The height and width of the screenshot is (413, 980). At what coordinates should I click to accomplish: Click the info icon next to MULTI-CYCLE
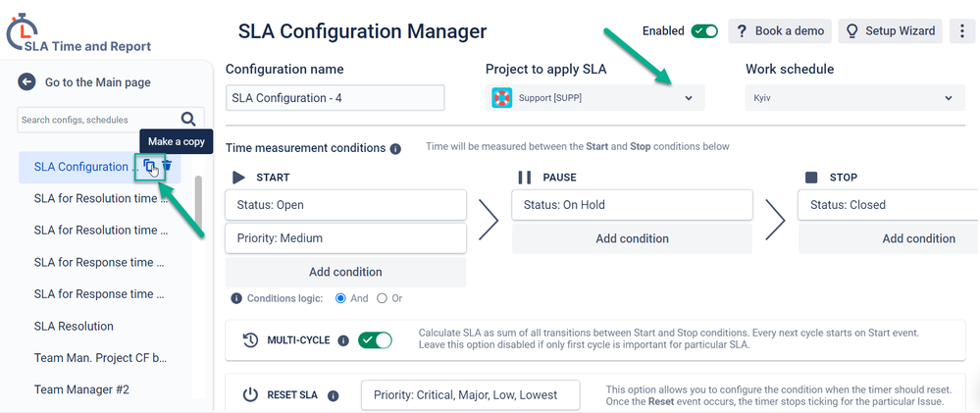(x=343, y=340)
